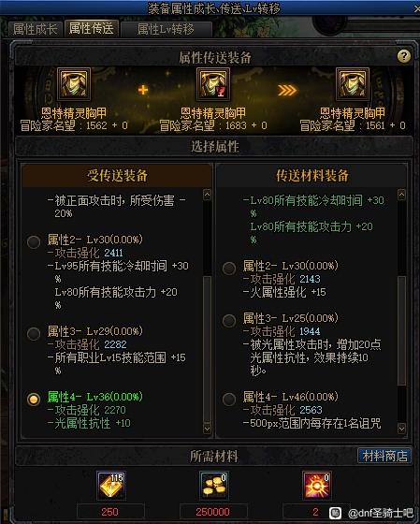420x524 pixels.
Task: Click the golden plus icon between equipment
Action: click(x=143, y=90)
